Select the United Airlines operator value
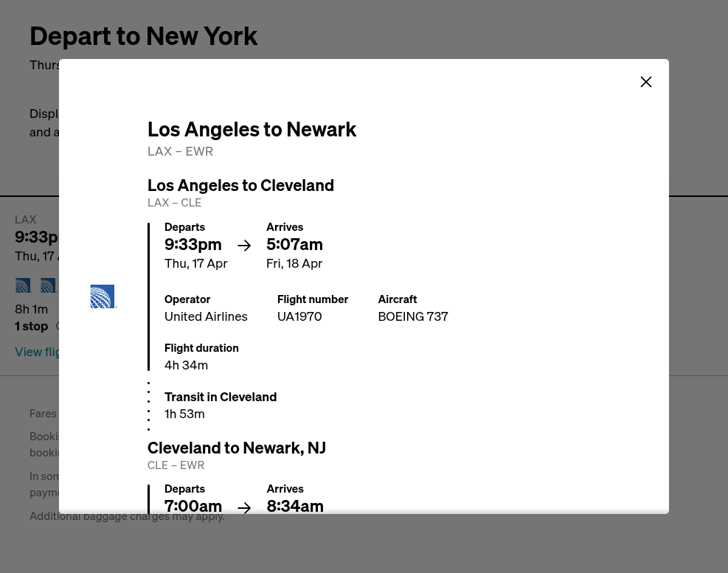Viewport: 728px width, 573px height. (x=206, y=316)
